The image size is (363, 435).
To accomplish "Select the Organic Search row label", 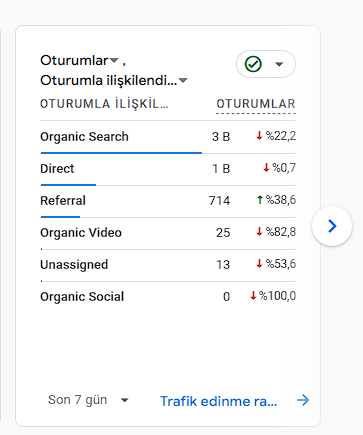I will (x=84, y=137).
